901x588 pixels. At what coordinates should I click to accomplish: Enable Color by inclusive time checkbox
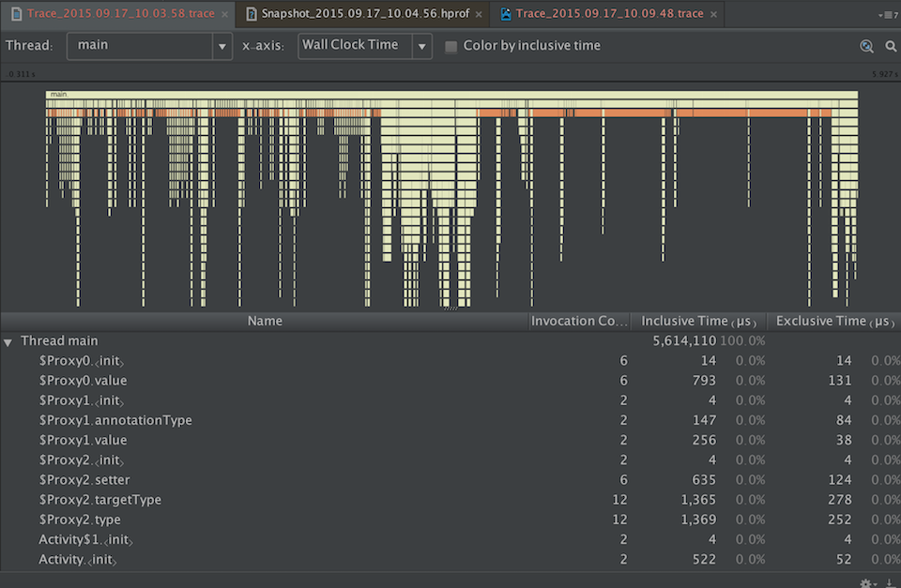coord(451,47)
